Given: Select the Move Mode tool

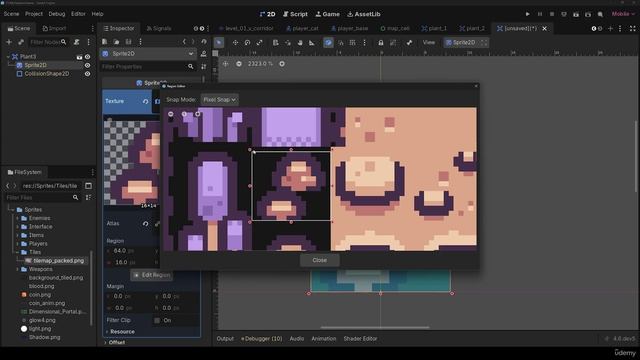Looking at the screenshot, I should tap(235, 42).
